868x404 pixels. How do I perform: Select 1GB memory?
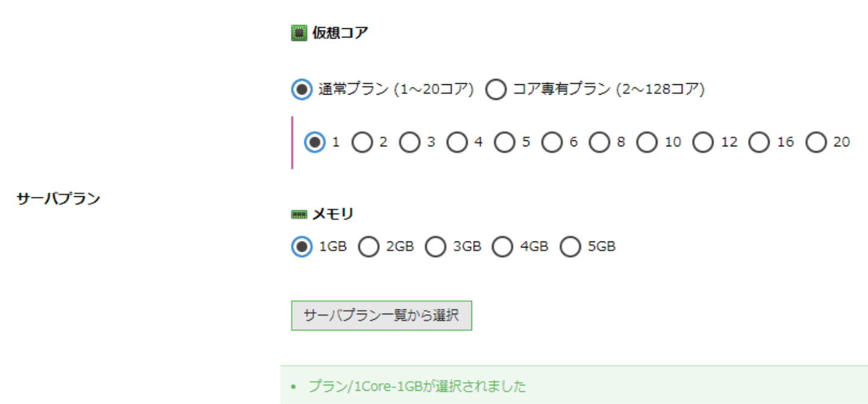302,247
